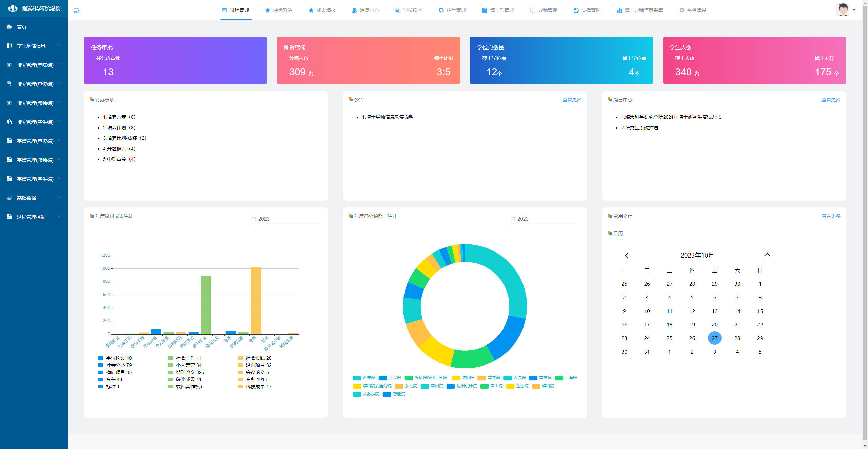Click the 基础数据 monitor icon
This screenshot has height=449, width=868.
[9, 198]
